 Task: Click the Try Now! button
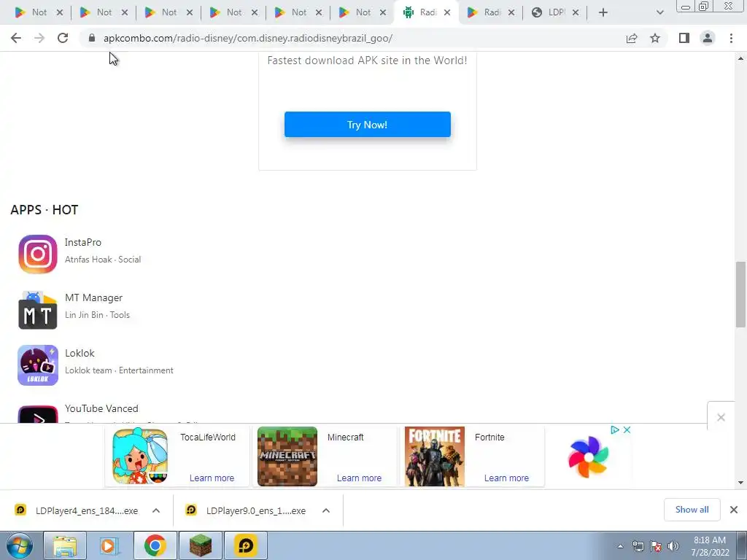coord(368,124)
